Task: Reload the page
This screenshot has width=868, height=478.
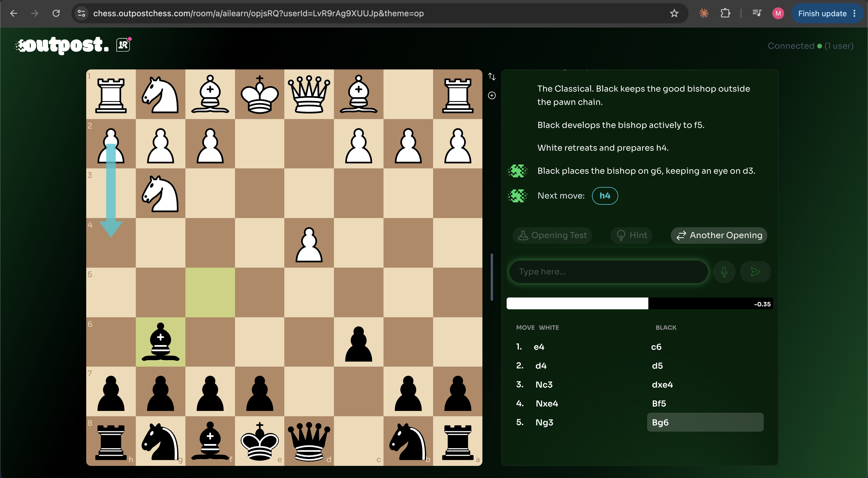Action: (56, 14)
